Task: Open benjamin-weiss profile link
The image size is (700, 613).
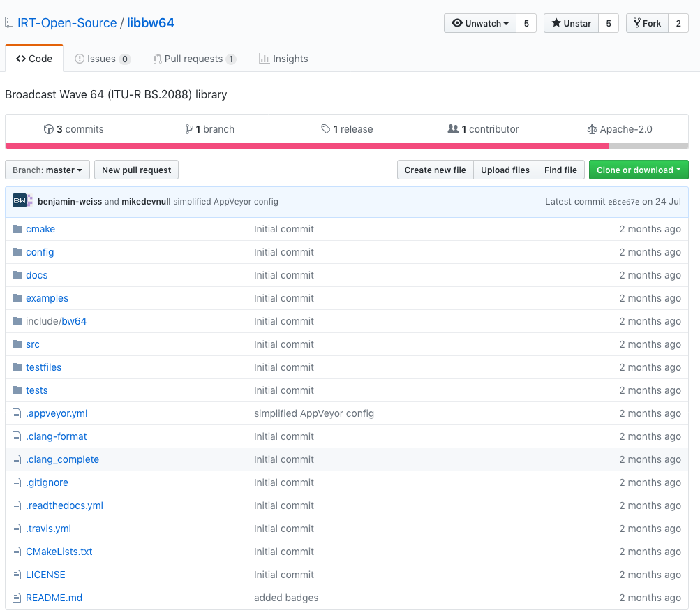Action: 70,202
